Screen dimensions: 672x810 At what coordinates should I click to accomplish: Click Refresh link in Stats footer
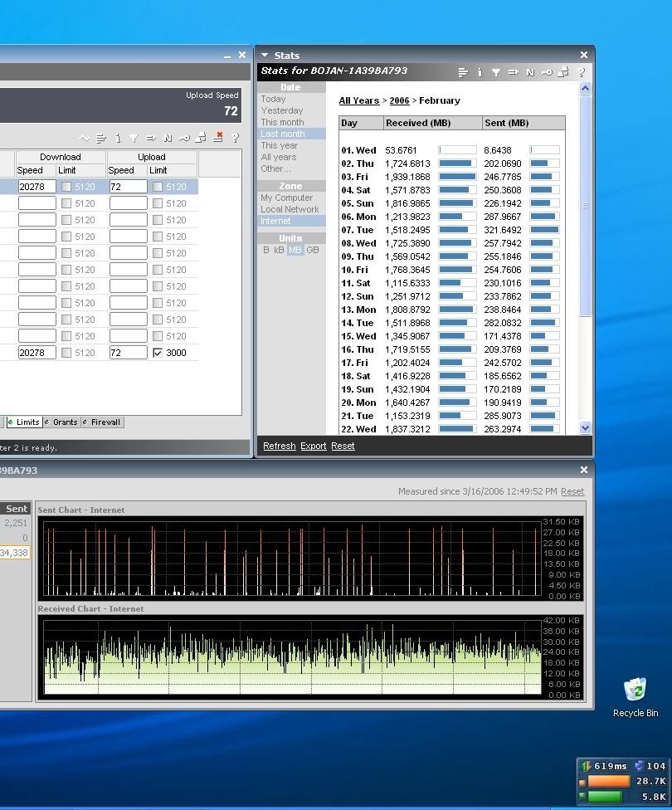(x=280, y=446)
